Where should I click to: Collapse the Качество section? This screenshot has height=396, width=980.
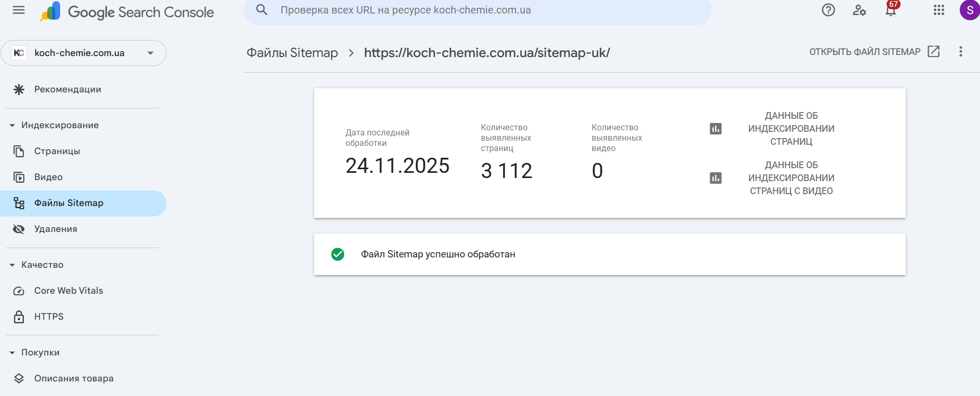pos(42,265)
